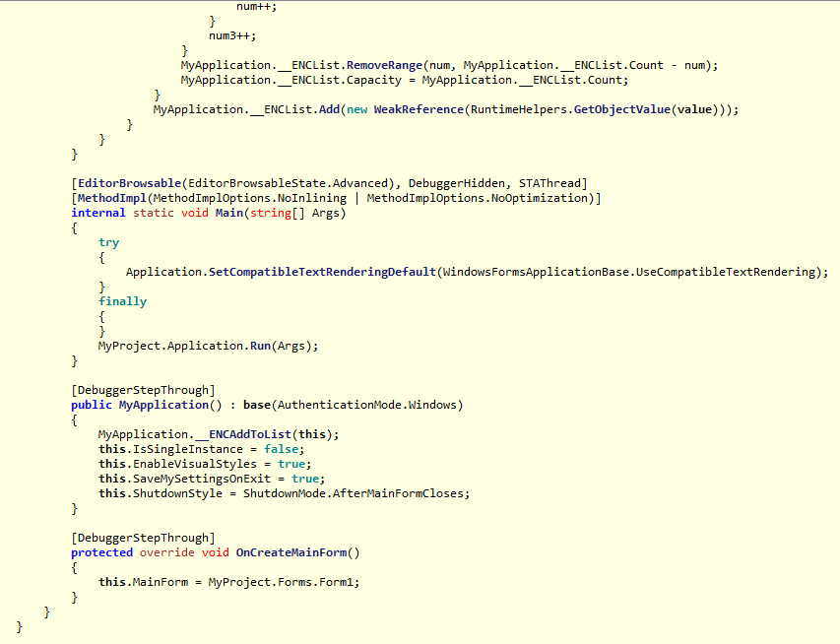Select MethodImplOptions.NoOptimization value

click(478, 198)
